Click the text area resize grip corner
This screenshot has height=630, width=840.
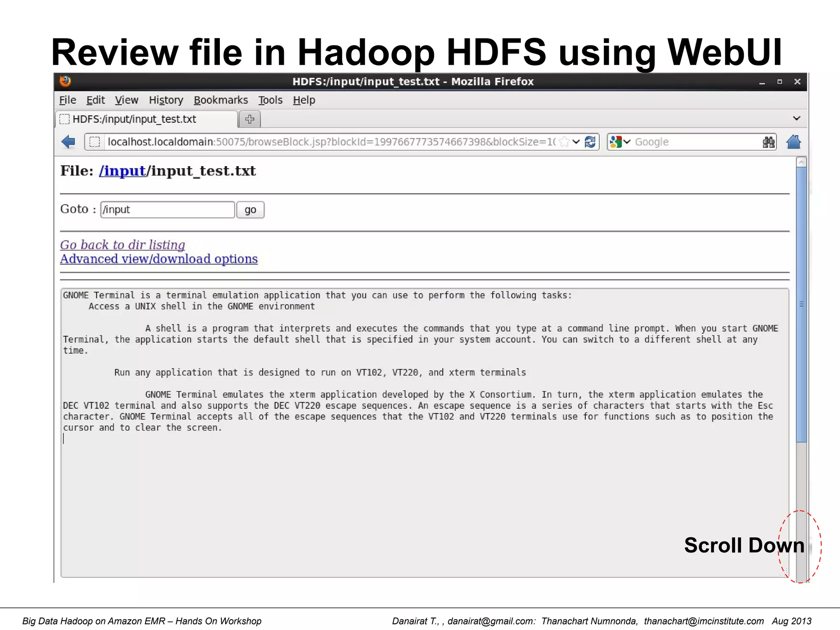pyautogui.click(x=784, y=572)
